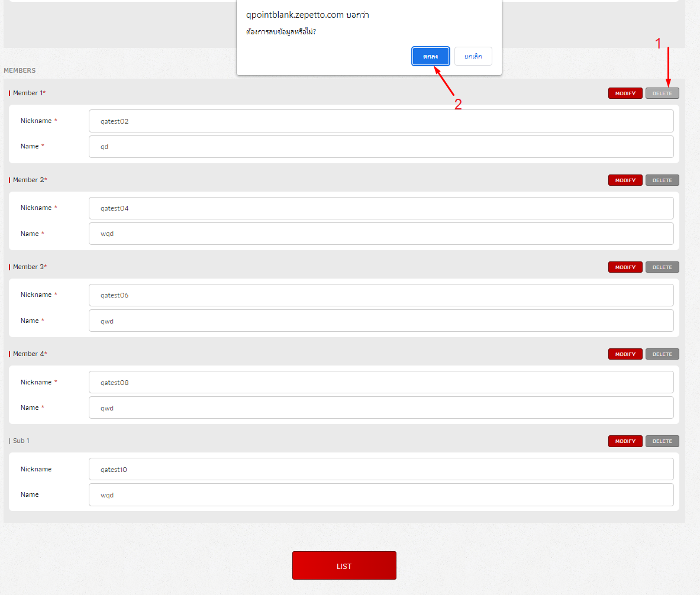Select Nickname label in Member 4
The height and width of the screenshot is (595, 700).
point(36,382)
